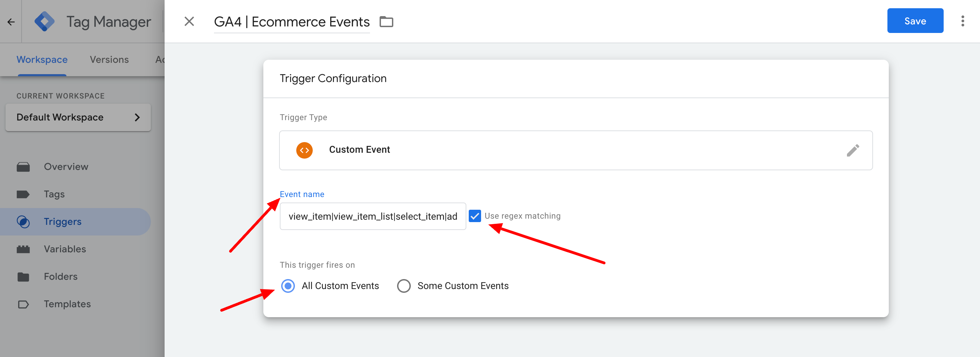The width and height of the screenshot is (980, 357).
Task: Click the Tag Manager diamond logo
Action: click(x=45, y=21)
